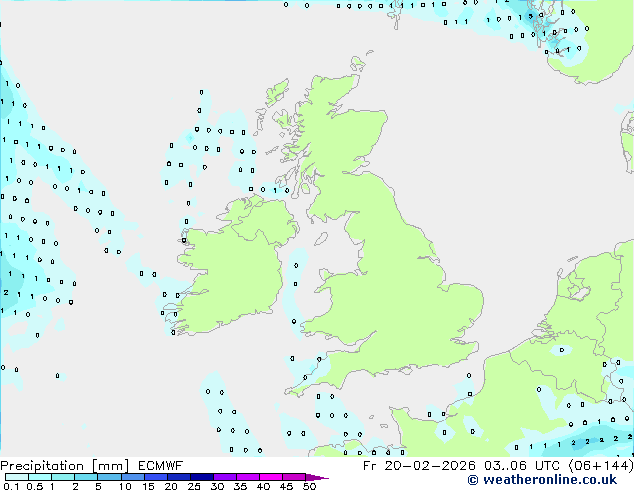Pick the legend swatch between 20 and 25
Image resolution: width=634 pixels, height=490 pixels.
tap(178, 477)
